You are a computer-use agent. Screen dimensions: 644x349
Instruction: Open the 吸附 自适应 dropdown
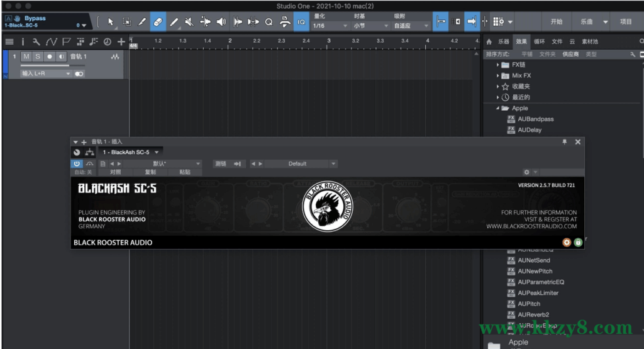[411, 25]
